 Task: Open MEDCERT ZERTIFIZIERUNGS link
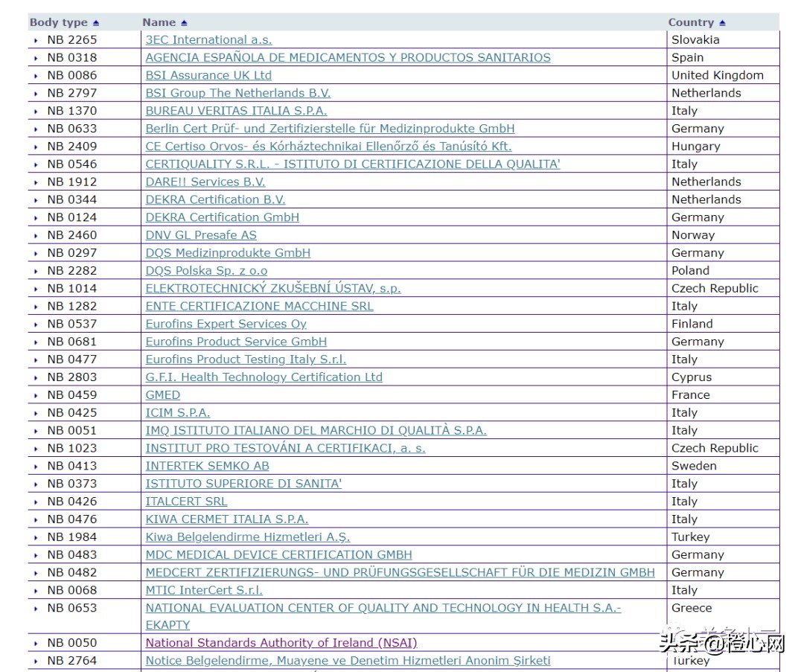(400, 572)
